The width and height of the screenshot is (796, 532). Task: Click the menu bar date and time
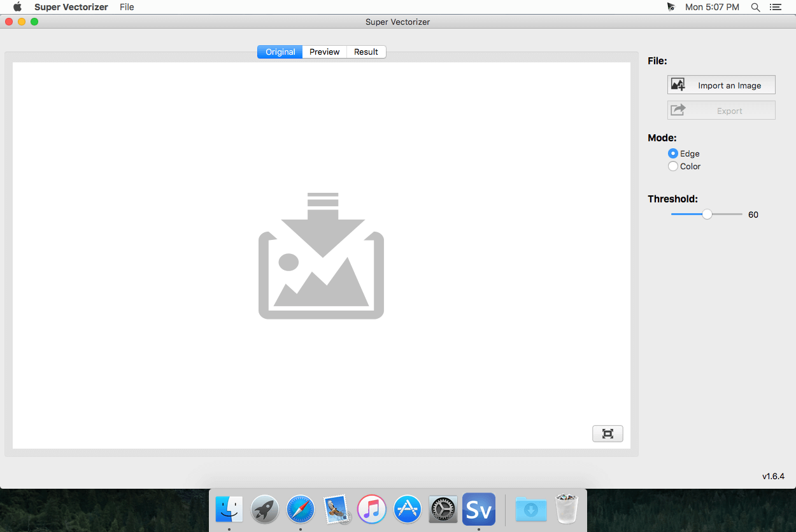(x=712, y=7)
